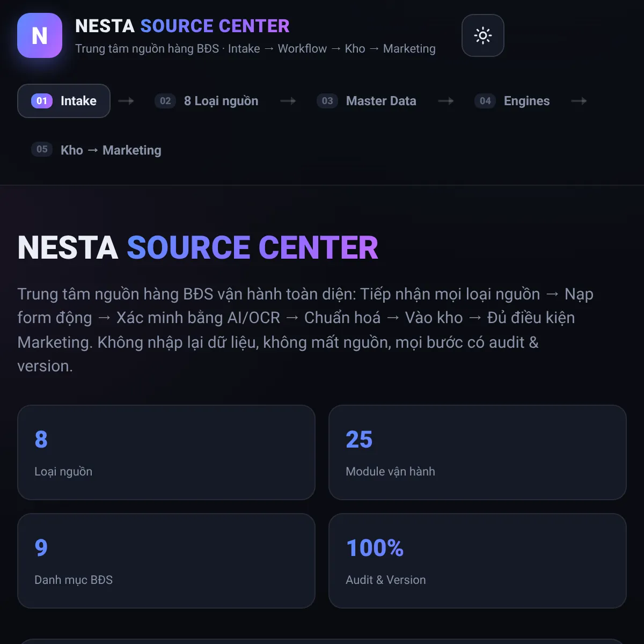Screen dimensions: 644x644
Task: Click the 04 step number badge
Action: click(485, 101)
